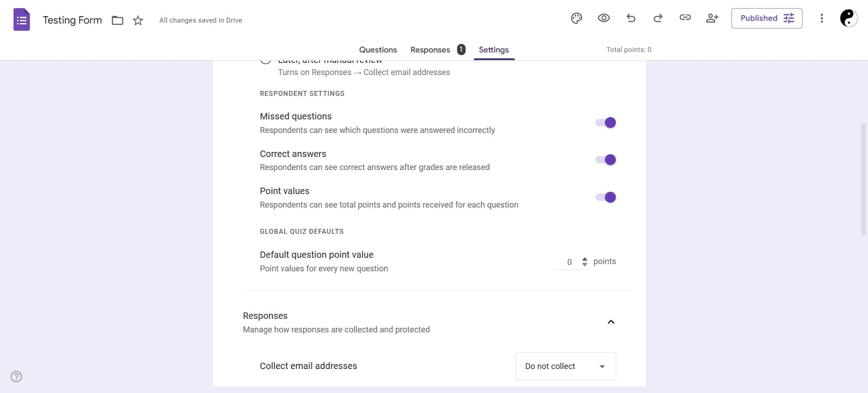Image resolution: width=868 pixels, height=393 pixels.
Task: Preview the form with eye icon
Action: [x=604, y=18]
